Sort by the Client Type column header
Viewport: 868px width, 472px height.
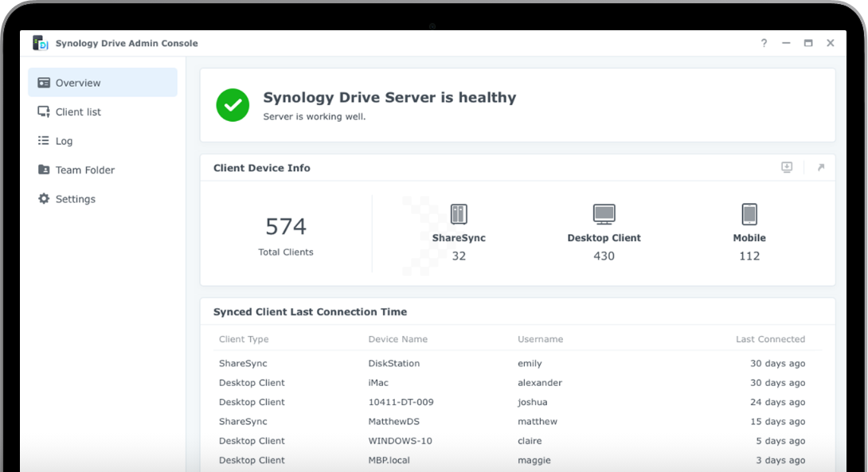click(x=244, y=339)
